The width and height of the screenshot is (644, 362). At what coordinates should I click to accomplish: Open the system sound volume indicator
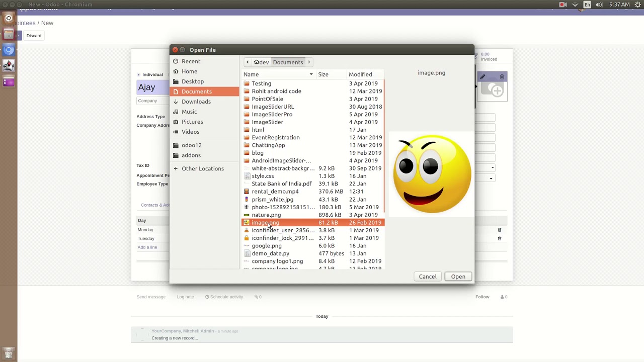tap(599, 5)
